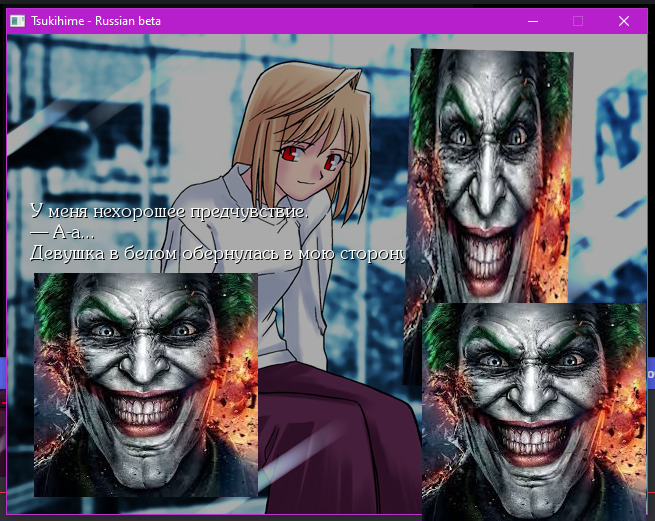Close the Tsukihime - Russian beta window

624,21
